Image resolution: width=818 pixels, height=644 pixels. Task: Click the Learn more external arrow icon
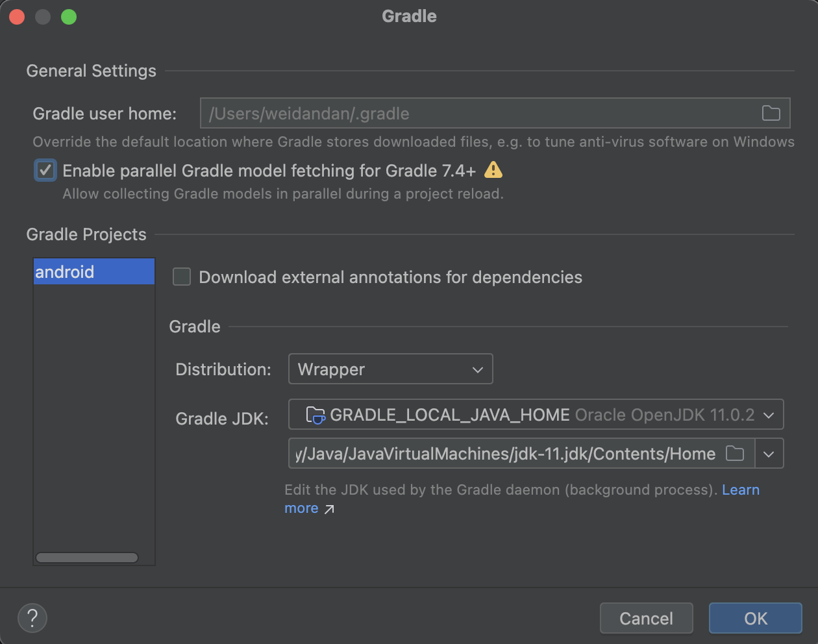pos(329,509)
